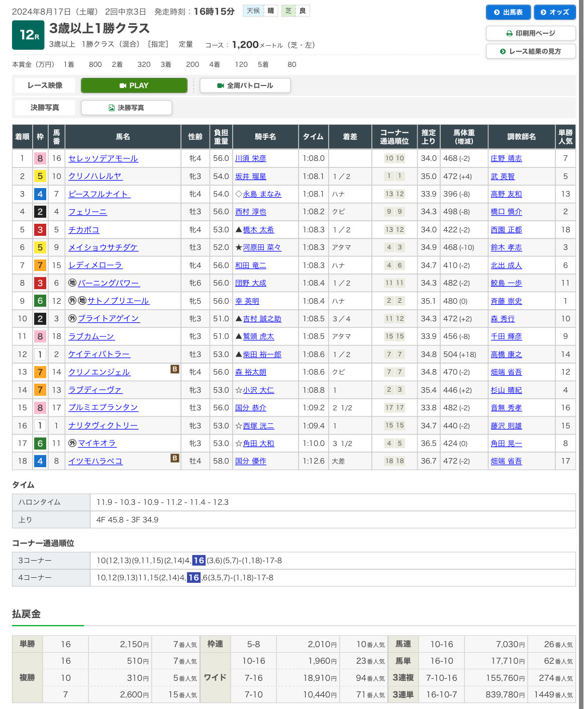The height and width of the screenshot is (709, 588).
Task: Click the highlighted 16 in 4コーナー row
Action: (x=193, y=578)
